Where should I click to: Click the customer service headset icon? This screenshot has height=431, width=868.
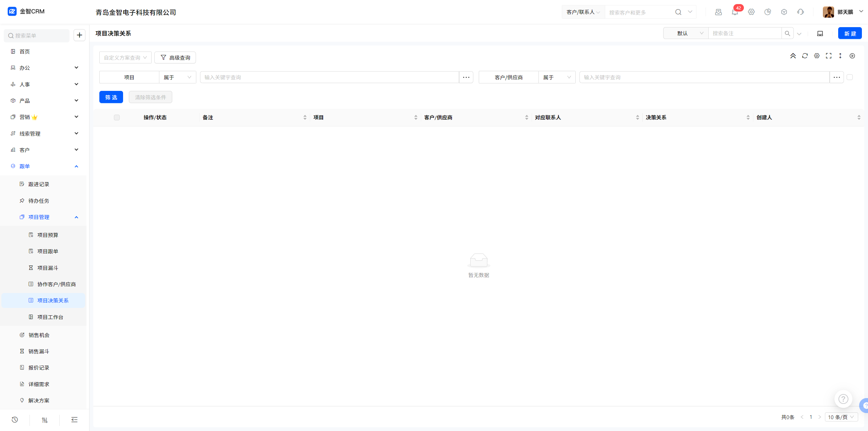800,12
